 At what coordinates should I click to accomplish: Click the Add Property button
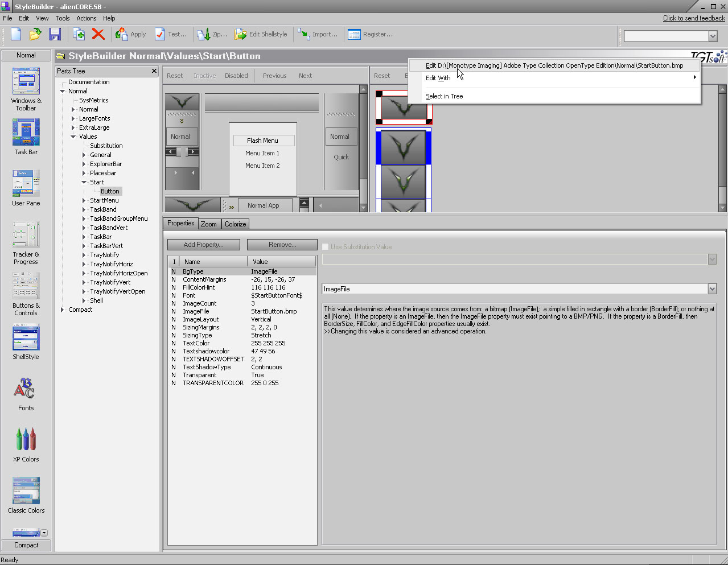click(x=203, y=245)
